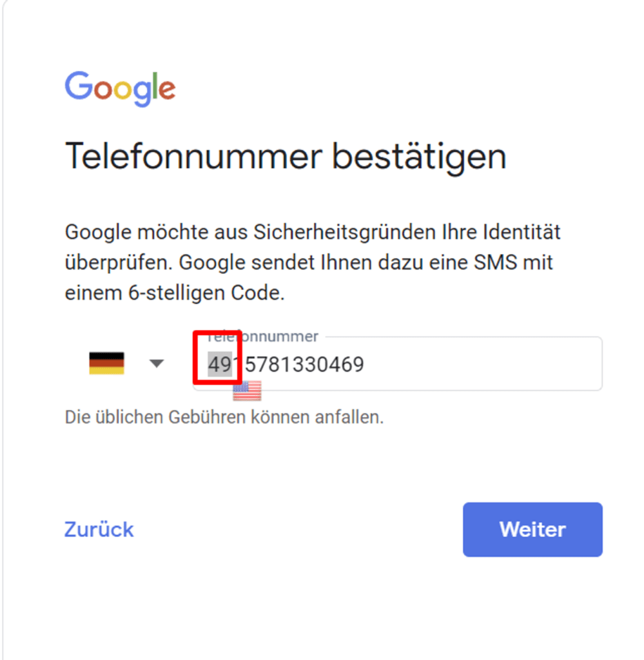
Task: Click the "Die üblichen Gebühren können anfallen" note
Action: 224,417
